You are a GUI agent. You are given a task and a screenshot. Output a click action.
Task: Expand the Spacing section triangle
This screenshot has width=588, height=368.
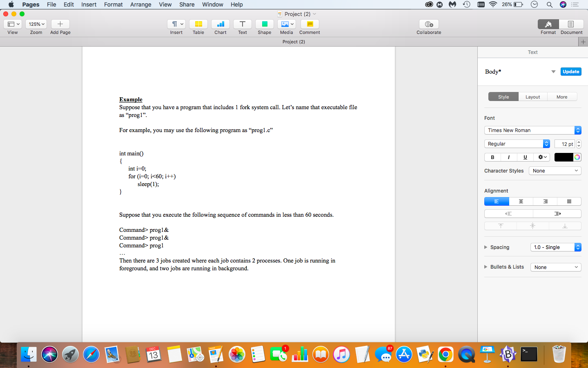[486, 247]
